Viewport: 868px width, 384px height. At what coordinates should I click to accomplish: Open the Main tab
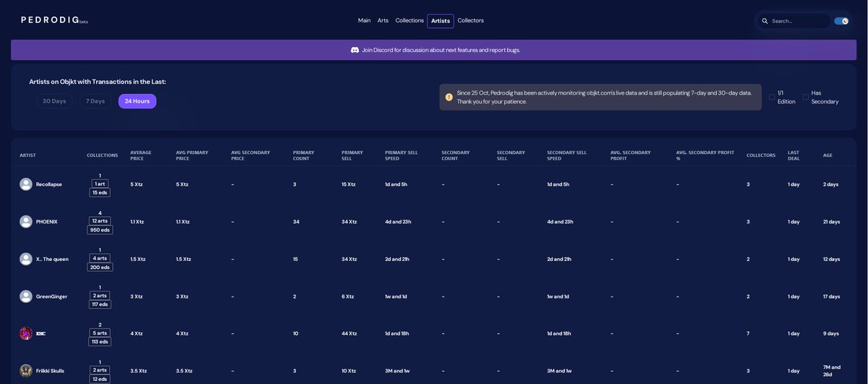pyautogui.click(x=365, y=20)
